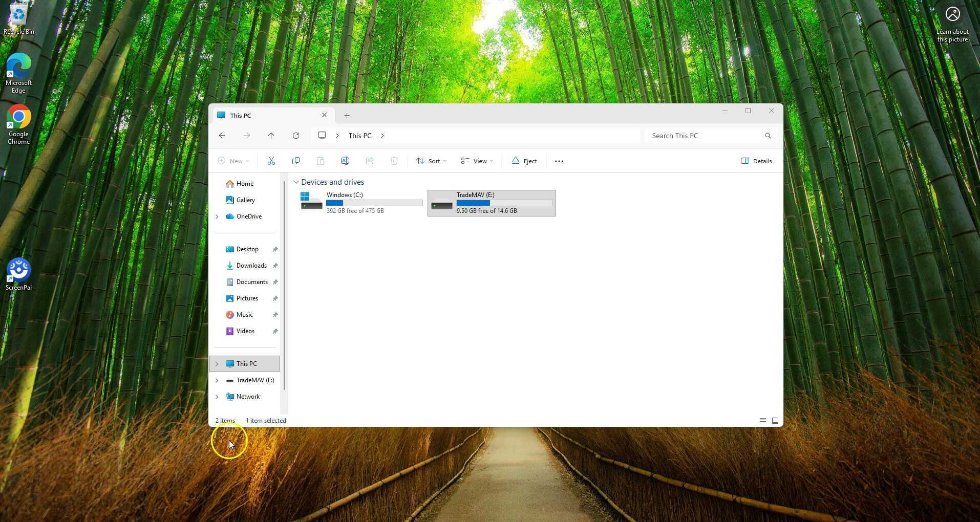Expand the OneDrive tree node
Image resolution: width=980 pixels, height=522 pixels.
tap(217, 216)
